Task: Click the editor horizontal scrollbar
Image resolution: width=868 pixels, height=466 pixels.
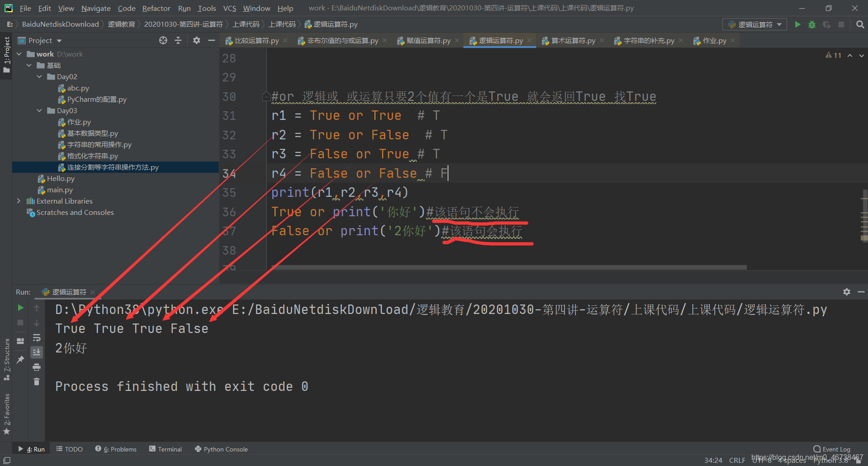Action: pyautogui.click(x=509, y=267)
